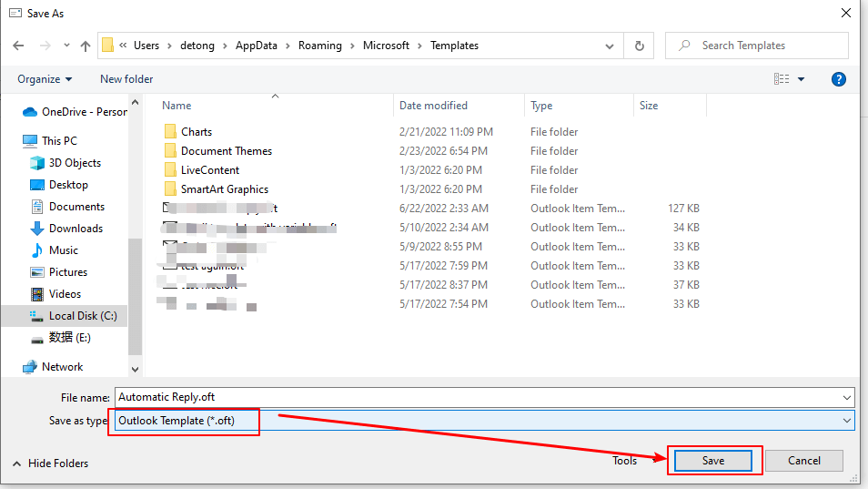Select 3D Objects in navigation pane
This screenshot has height=489, width=868.
(75, 163)
